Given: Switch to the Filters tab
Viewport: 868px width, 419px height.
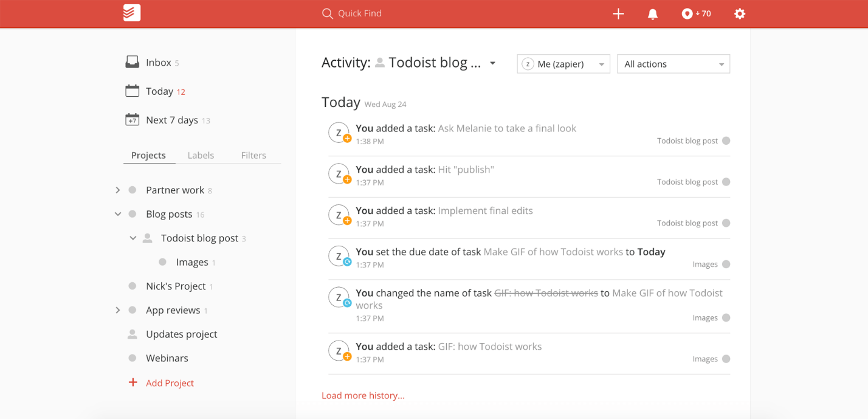Looking at the screenshot, I should [x=253, y=155].
